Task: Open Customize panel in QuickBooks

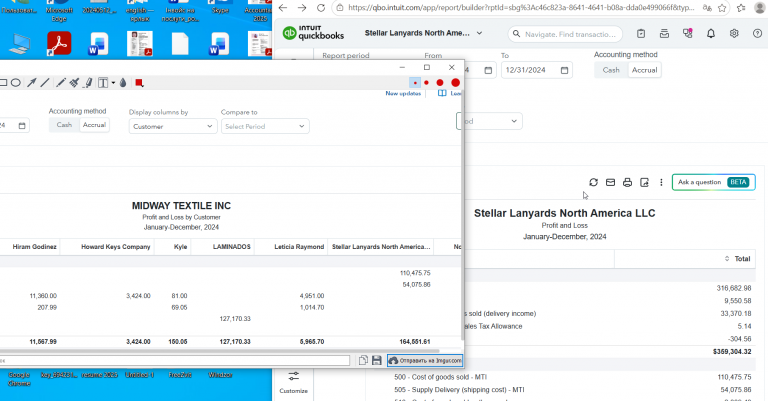Action: coord(293,382)
